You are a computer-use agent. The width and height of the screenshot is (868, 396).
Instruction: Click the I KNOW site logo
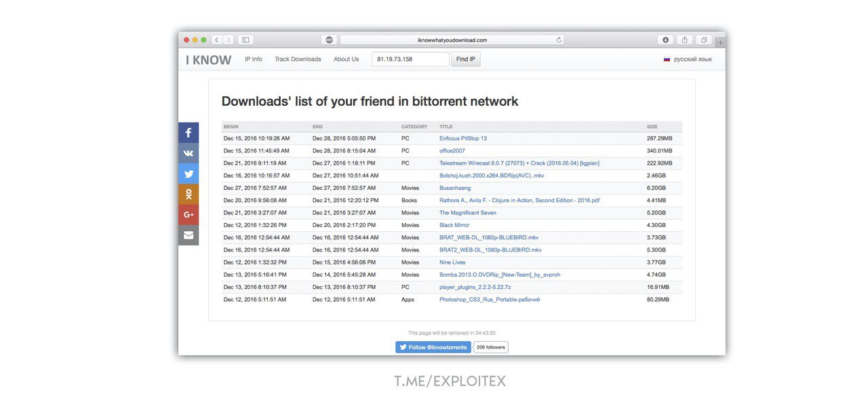pyautogui.click(x=209, y=60)
